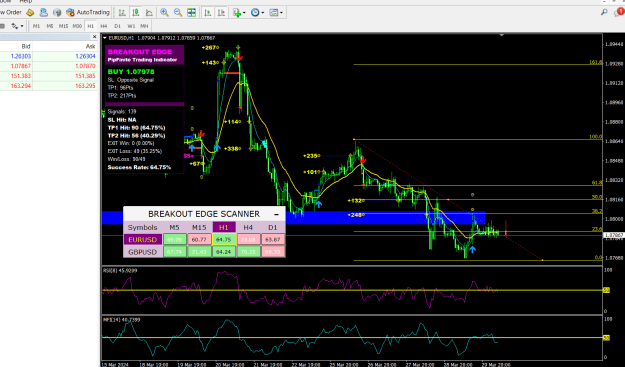Click the line studies tool icon in the second toolbar row
Image resolution: width=625 pixels, height=367 pixels.
(15, 26)
